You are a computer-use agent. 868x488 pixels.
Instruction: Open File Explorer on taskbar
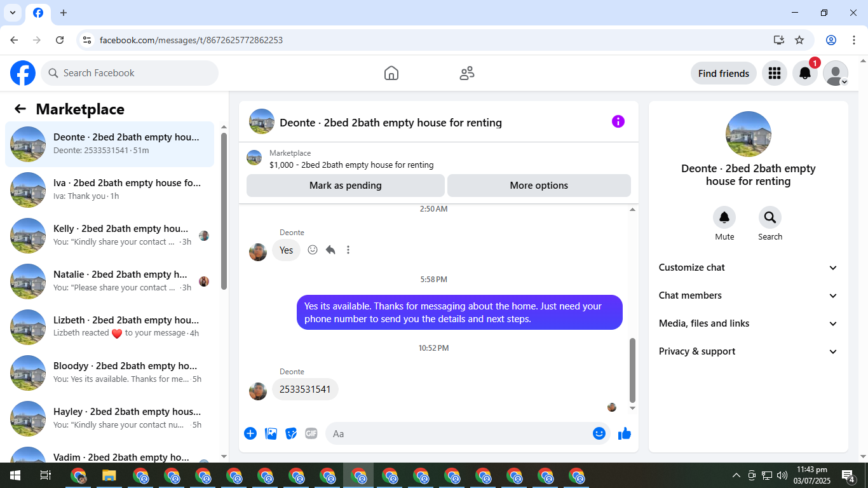point(109,475)
